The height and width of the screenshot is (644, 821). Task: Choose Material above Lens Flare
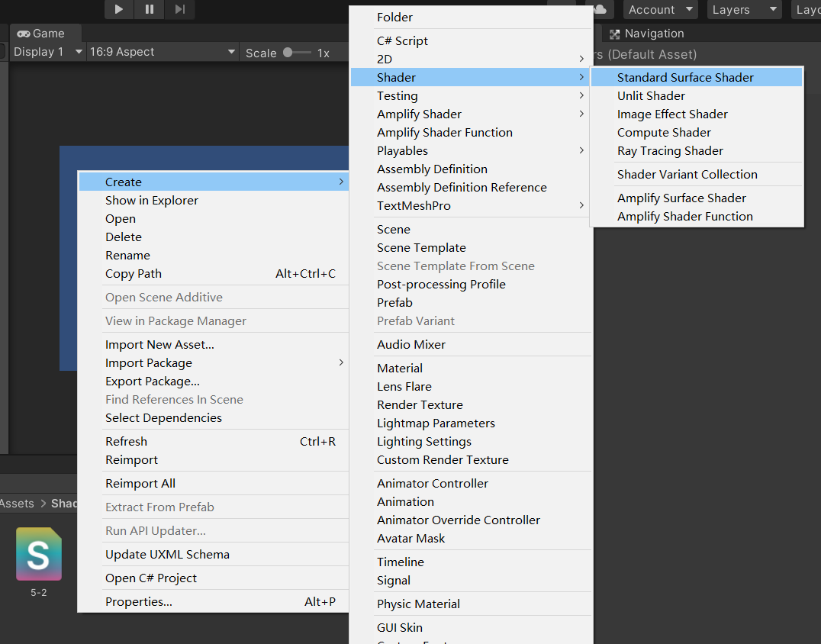tap(472, 368)
